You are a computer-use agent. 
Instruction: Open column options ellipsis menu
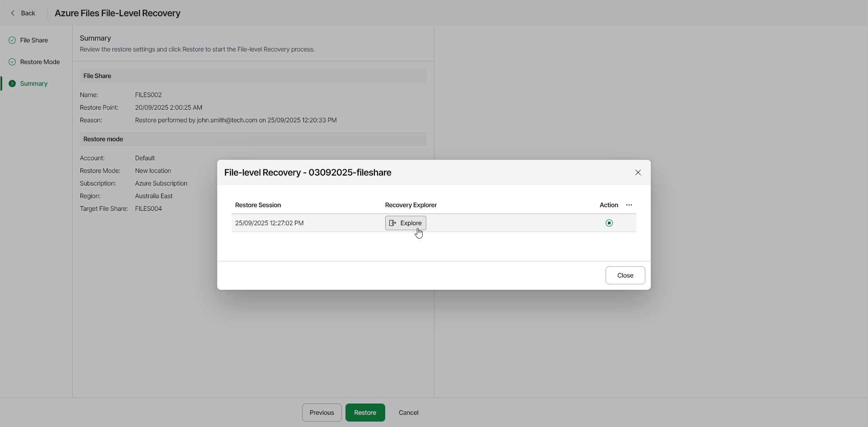629,205
